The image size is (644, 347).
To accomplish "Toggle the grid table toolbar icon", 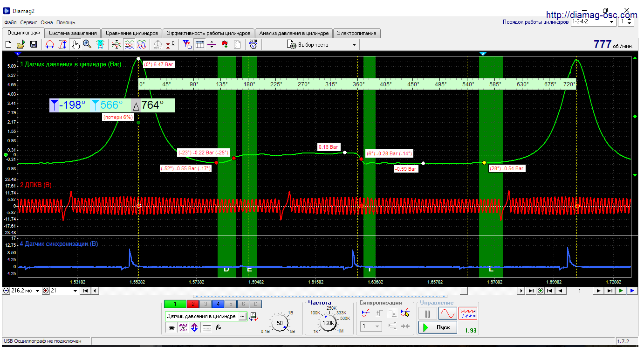I will 200,45.
